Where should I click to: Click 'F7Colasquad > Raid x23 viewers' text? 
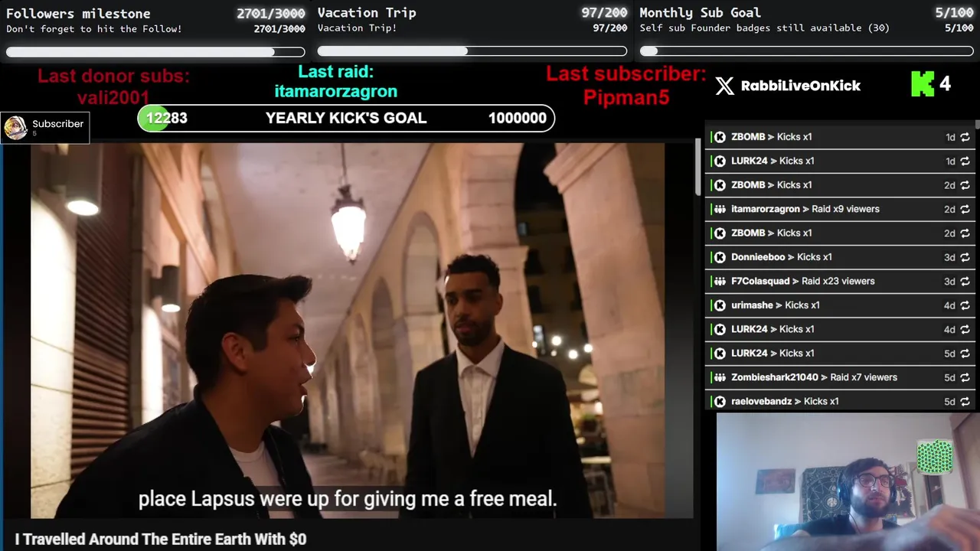point(803,281)
